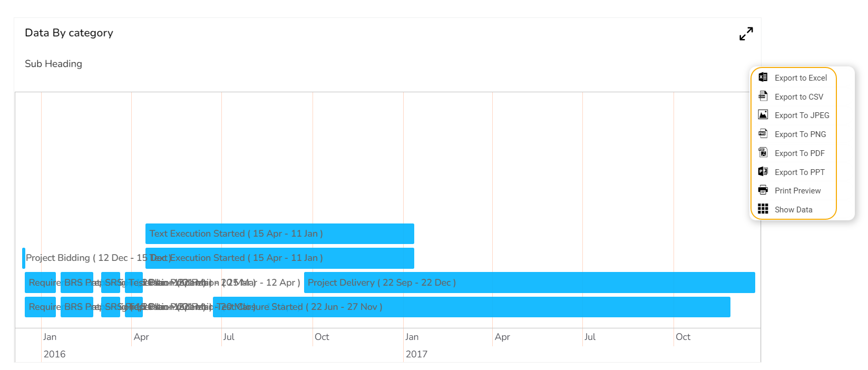Screen dimensions: 868x370
Task: Click the Show Data grid icon
Action: click(763, 209)
